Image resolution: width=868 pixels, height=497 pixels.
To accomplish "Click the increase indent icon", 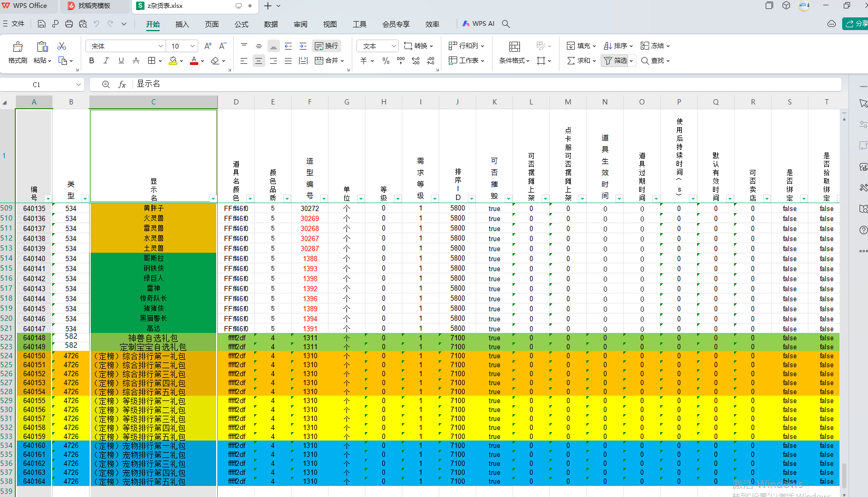I will (303, 46).
